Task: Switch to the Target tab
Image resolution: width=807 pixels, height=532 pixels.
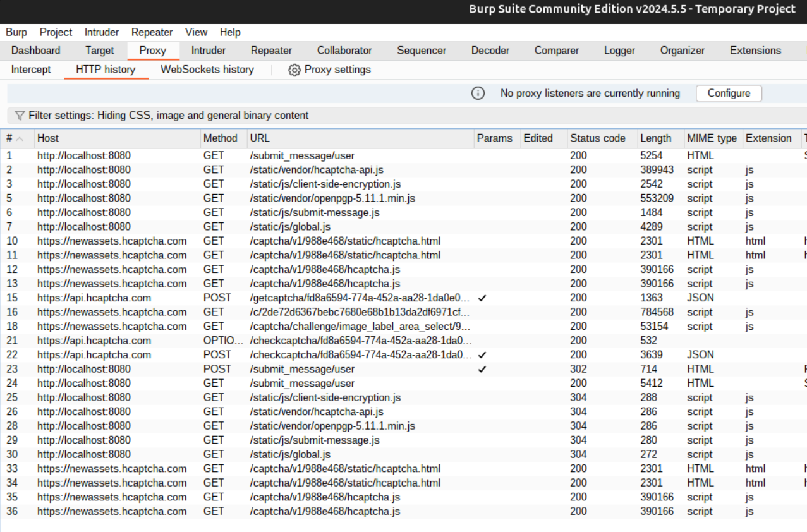Action: point(100,51)
